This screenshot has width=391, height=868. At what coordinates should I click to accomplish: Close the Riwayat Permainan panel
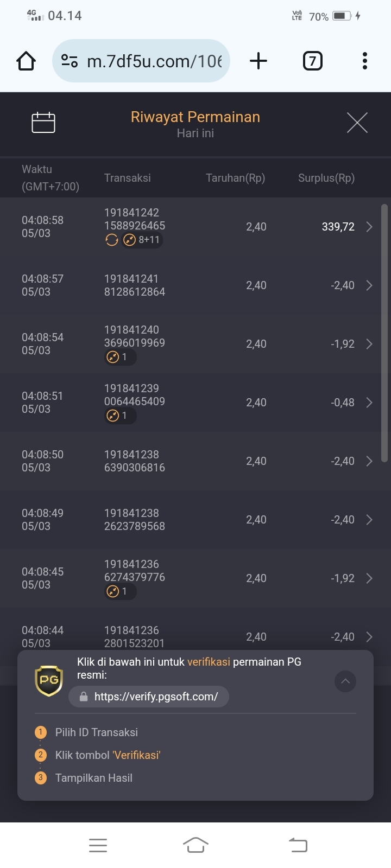point(357,123)
